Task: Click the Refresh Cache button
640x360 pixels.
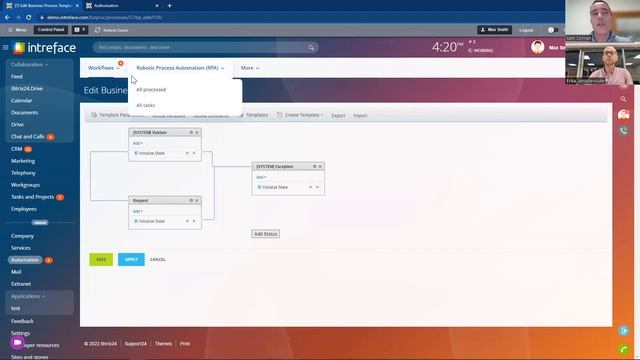Action: click(x=111, y=30)
